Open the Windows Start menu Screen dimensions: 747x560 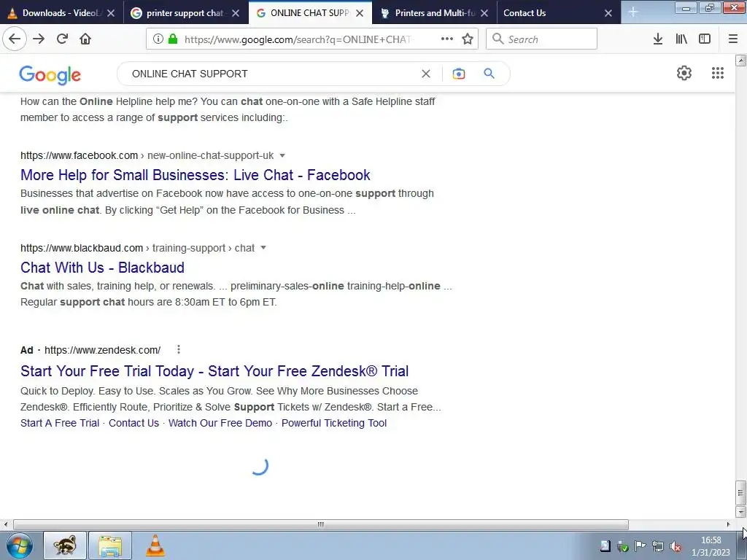point(20,545)
